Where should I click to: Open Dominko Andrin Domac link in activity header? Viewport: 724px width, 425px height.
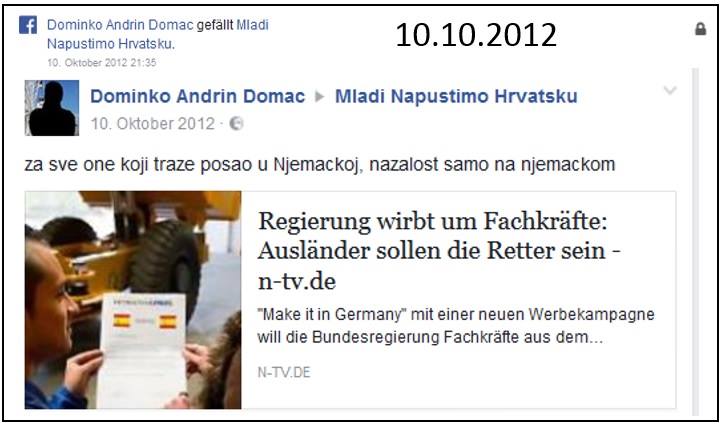click(120, 25)
